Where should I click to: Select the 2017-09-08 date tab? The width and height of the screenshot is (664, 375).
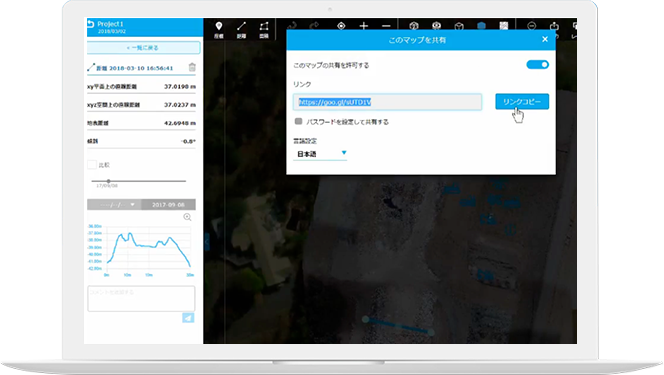(x=168, y=205)
